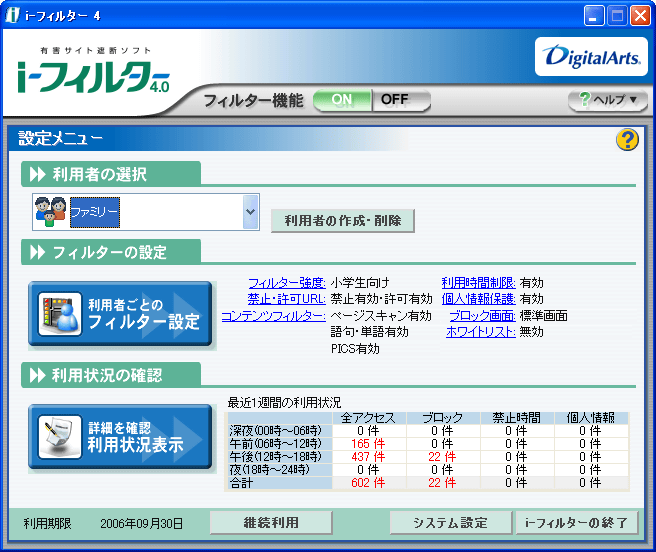Open the 利用時間制限 link
The image size is (656, 552).
(479, 283)
